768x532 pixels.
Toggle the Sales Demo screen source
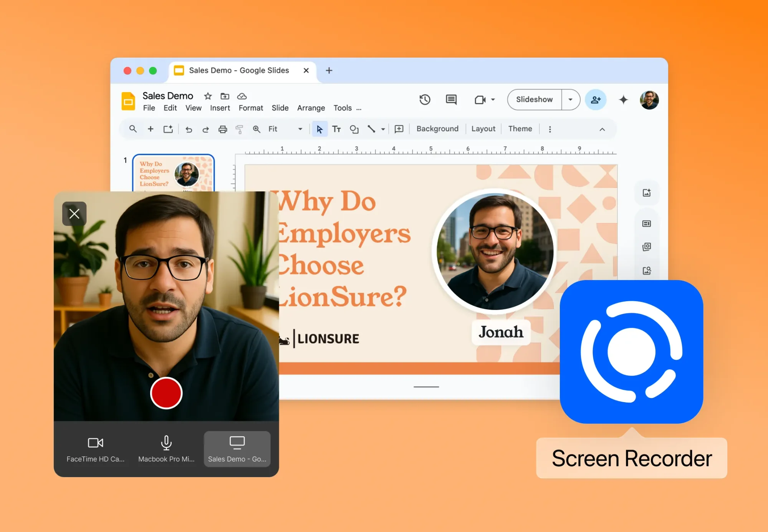[x=237, y=449]
